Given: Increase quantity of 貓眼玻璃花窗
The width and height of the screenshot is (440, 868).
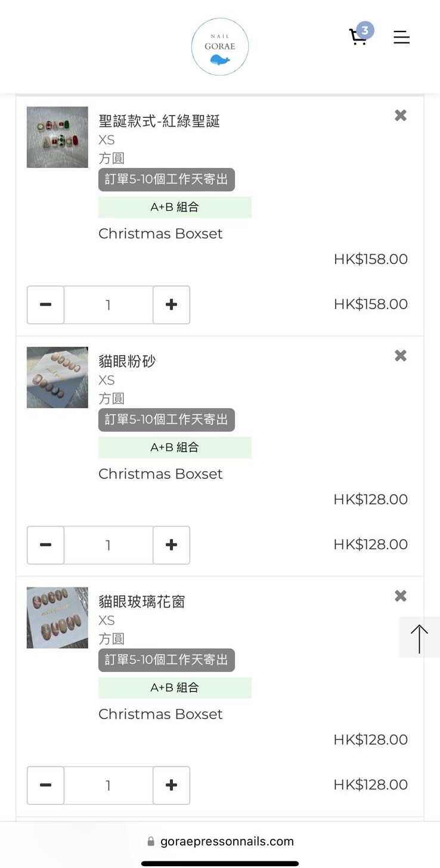Looking at the screenshot, I should coord(171,785).
